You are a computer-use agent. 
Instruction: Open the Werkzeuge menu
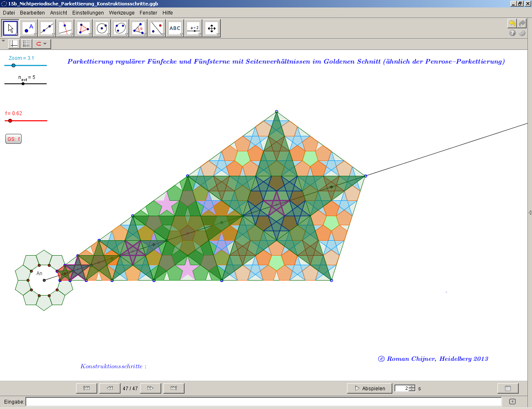click(122, 13)
